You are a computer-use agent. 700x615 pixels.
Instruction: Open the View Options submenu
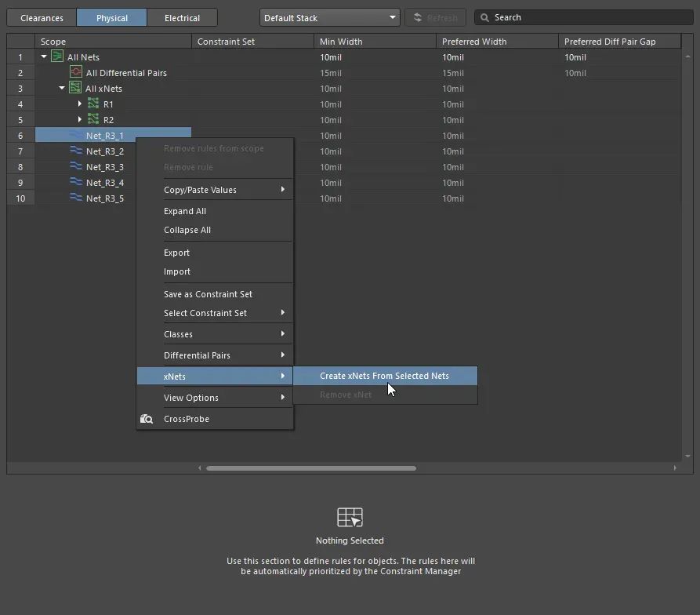point(215,398)
